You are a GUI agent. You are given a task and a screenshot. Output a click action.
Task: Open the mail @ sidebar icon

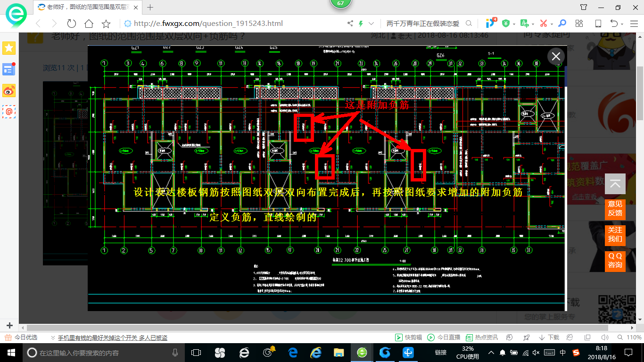pyautogui.click(x=9, y=111)
